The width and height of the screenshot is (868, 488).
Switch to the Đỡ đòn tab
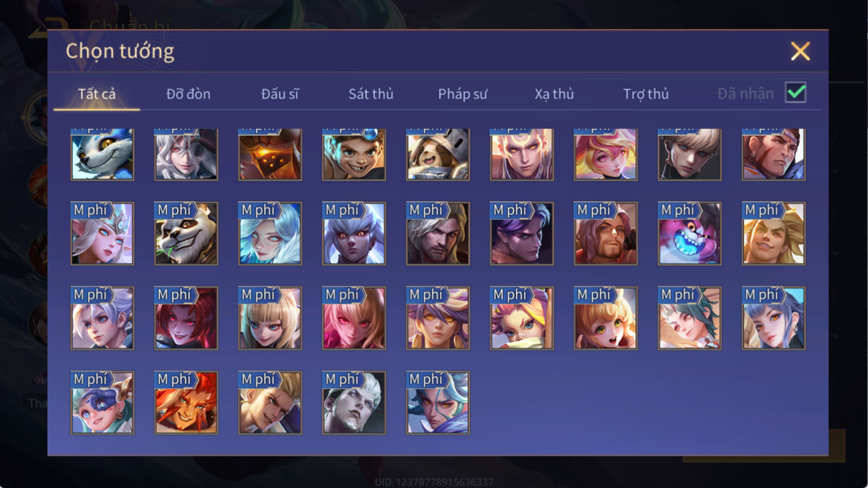click(x=188, y=94)
